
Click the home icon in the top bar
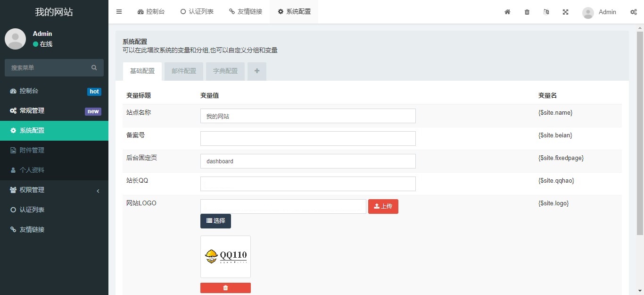pyautogui.click(x=507, y=12)
